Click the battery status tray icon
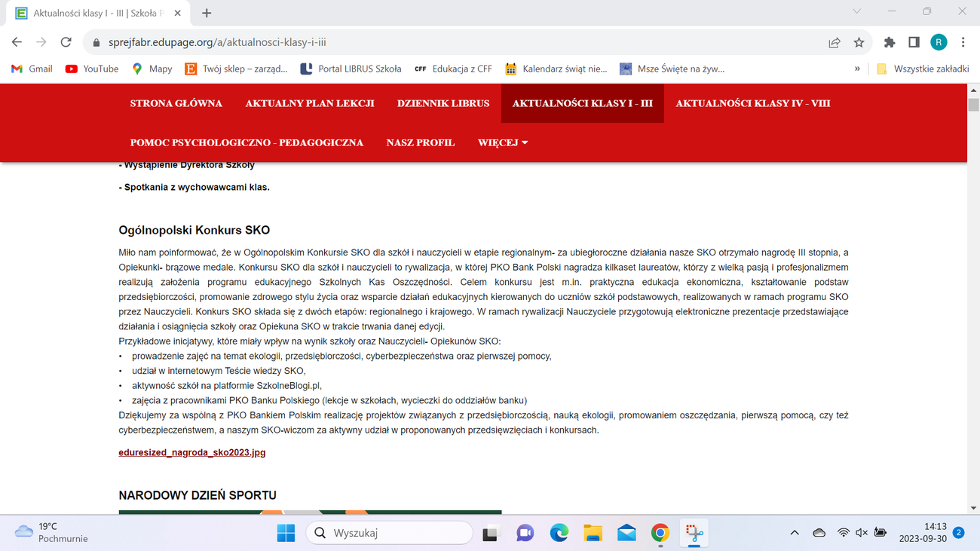 (880, 533)
